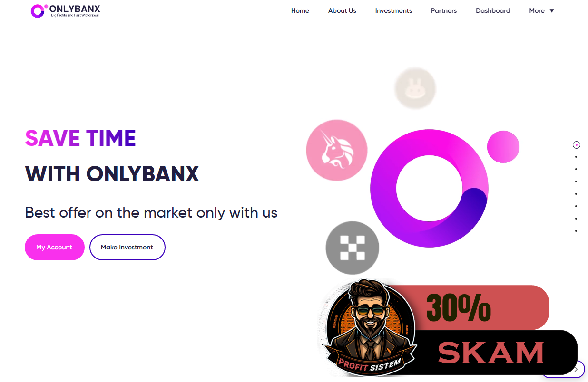Screen dimensions: 588x382
Task: Select the first active slide indicator dot
Action: coord(576,145)
